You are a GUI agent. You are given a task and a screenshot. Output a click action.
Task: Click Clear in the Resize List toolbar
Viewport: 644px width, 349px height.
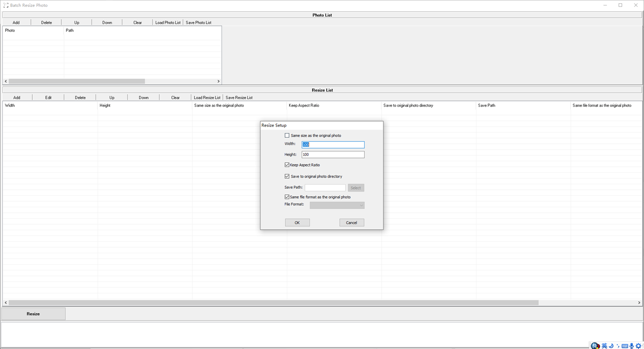[x=175, y=97]
